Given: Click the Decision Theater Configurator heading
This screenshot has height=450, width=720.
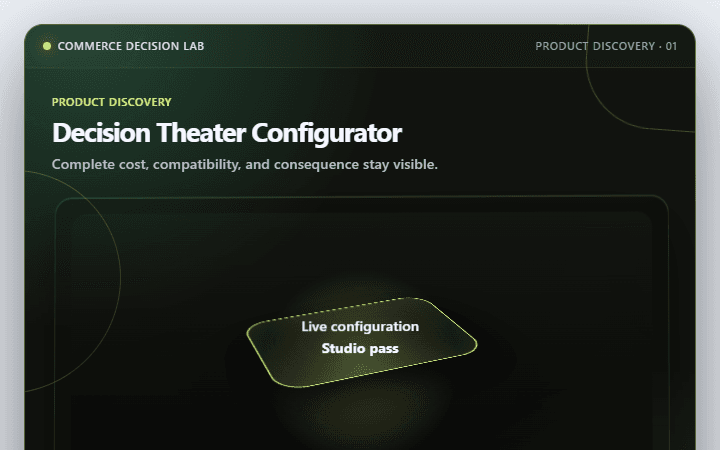Looking at the screenshot, I should (227, 133).
